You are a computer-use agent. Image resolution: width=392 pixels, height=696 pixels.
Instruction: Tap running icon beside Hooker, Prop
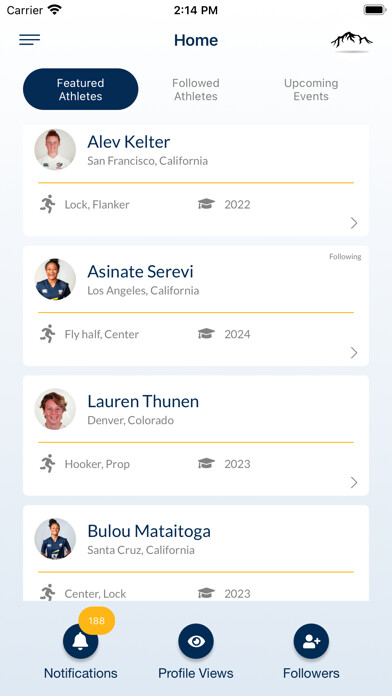tap(48, 463)
